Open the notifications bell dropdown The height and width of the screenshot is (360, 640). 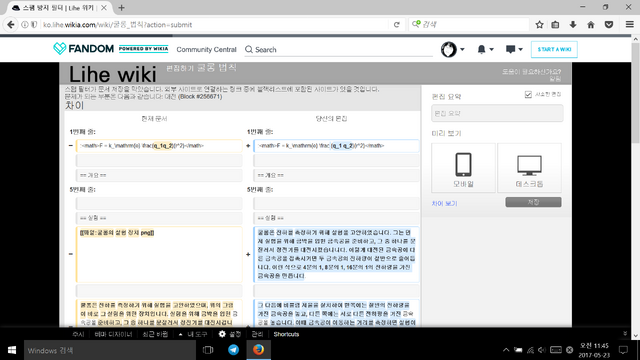tap(485, 49)
